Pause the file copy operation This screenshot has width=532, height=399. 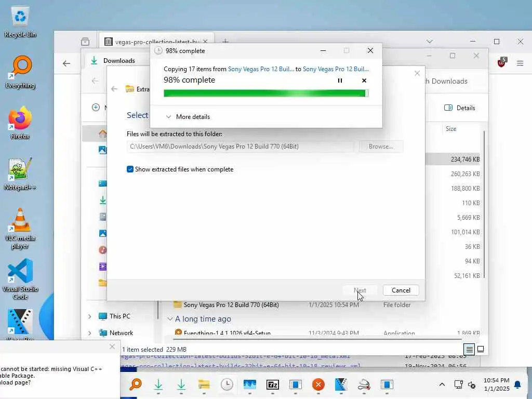pos(340,81)
